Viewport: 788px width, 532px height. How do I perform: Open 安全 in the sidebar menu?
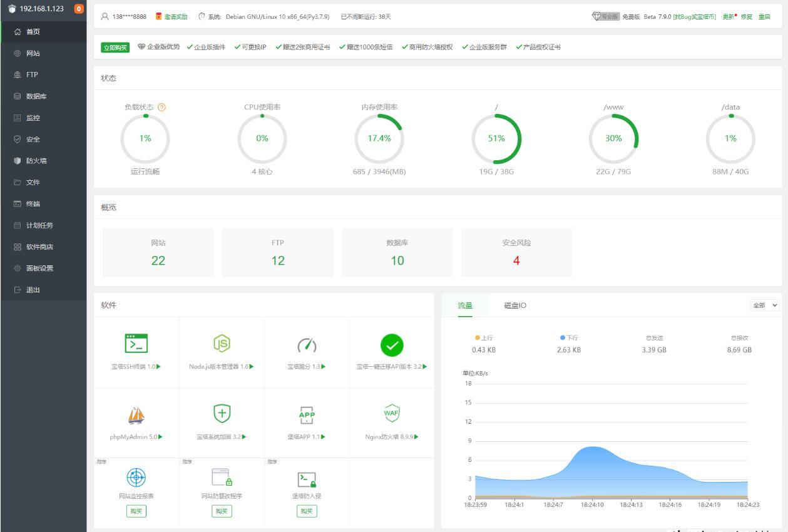[x=43, y=139]
